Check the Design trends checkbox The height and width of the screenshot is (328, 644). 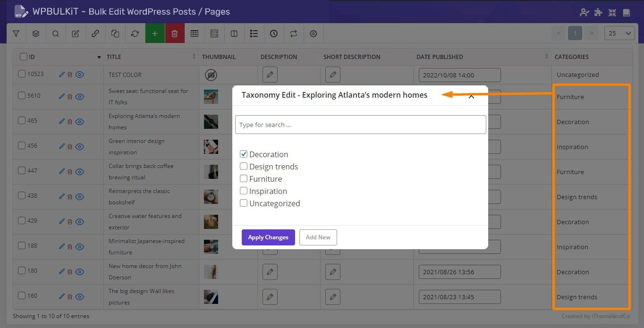[x=244, y=166]
